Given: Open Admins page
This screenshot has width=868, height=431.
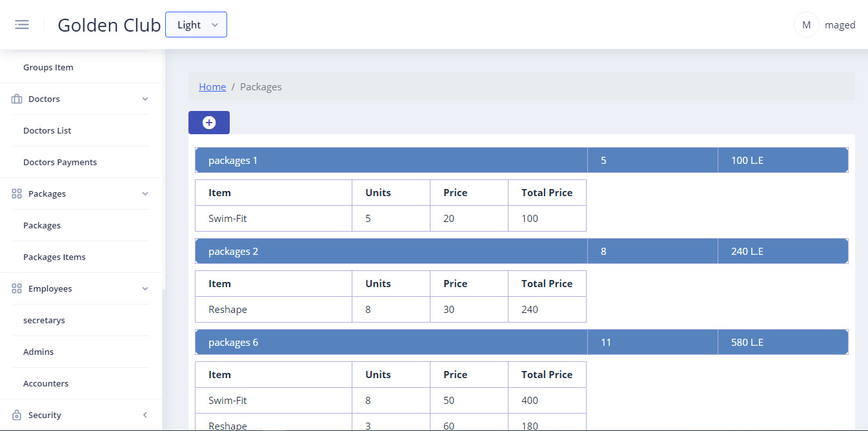Looking at the screenshot, I should click(x=38, y=352).
